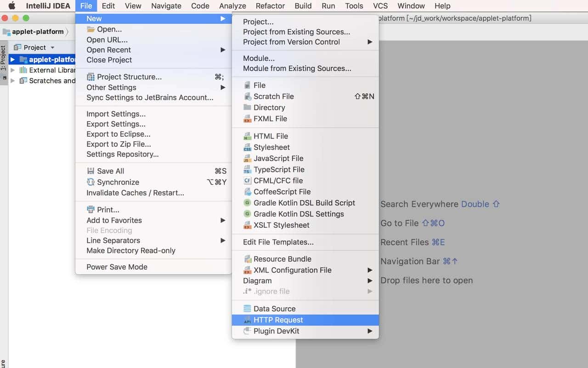Viewport: 588px width, 368px height.
Task: Click the Scratch File icon
Action: tap(247, 96)
